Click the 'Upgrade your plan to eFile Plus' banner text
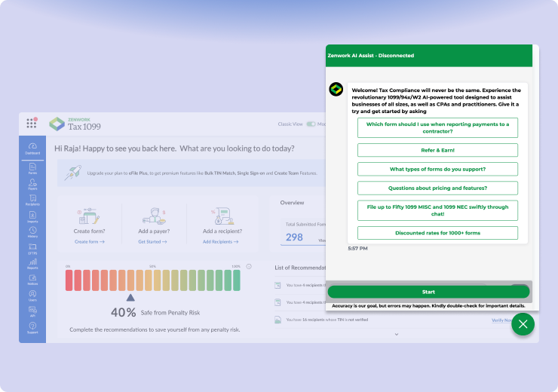This screenshot has height=392, width=558. coord(202,173)
